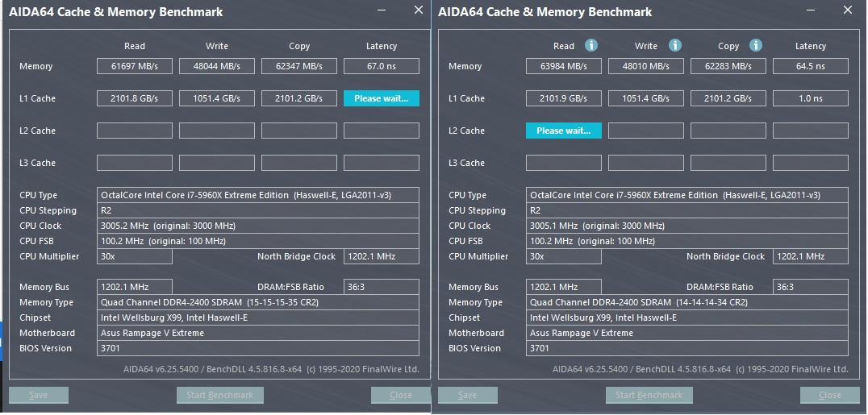
Task: Click Close button in left AIDA64 window
Action: coord(401,395)
